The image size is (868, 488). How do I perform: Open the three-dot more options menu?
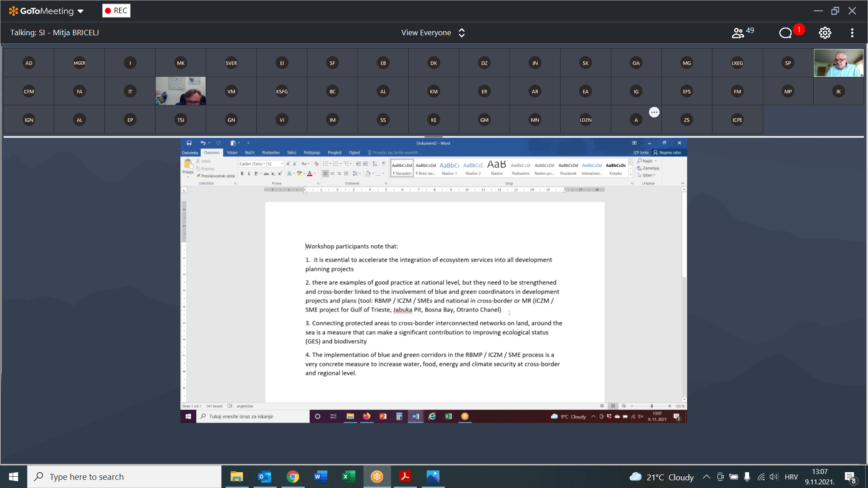point(852,33)
